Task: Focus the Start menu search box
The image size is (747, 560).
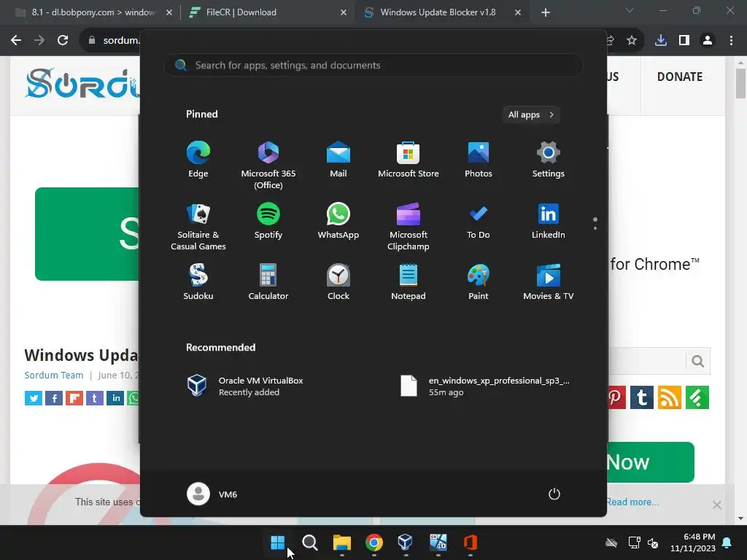Action: point(373,65)
